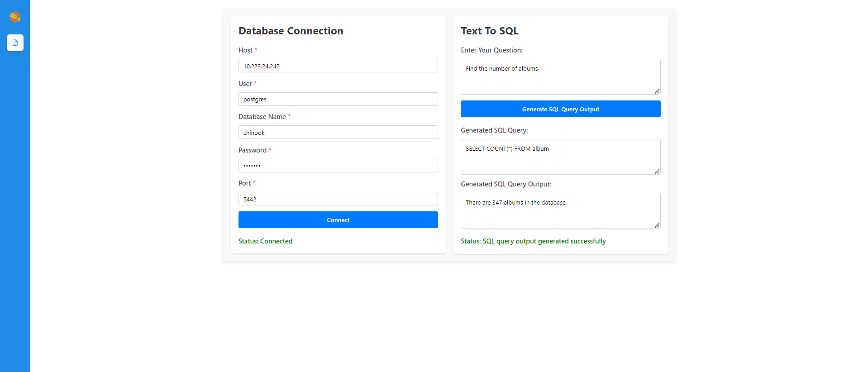Screen dimensions: 868x372
Task: Click the Generated SQL Query text box
Action: click(x=560, y=157)
